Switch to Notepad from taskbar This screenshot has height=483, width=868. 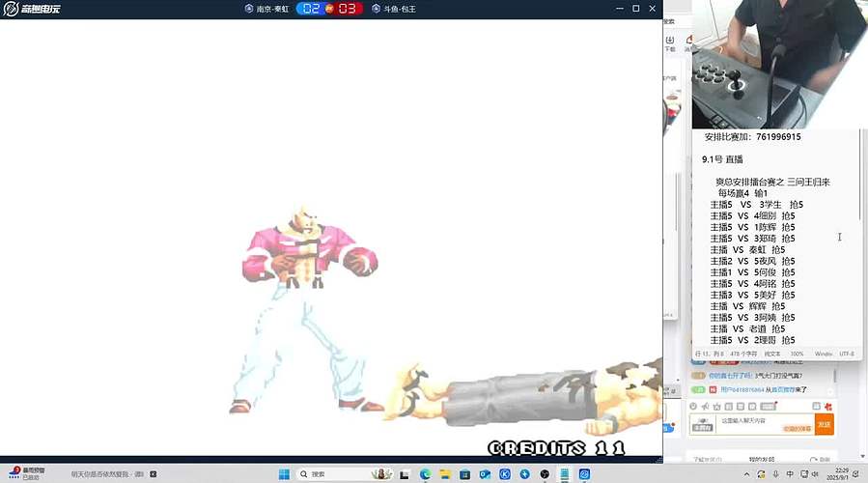click(x=565, y=474)
